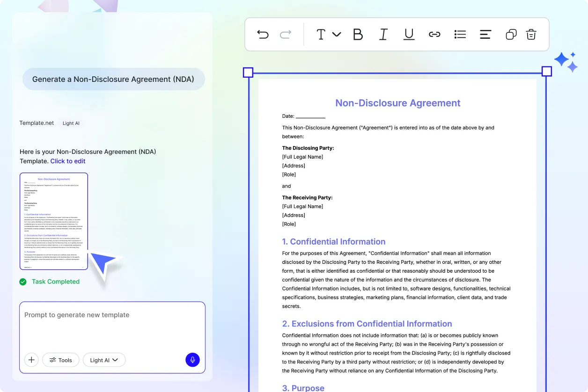Screen dimensions: 588x392
Task: Delete the selected block
Action: 531,34
